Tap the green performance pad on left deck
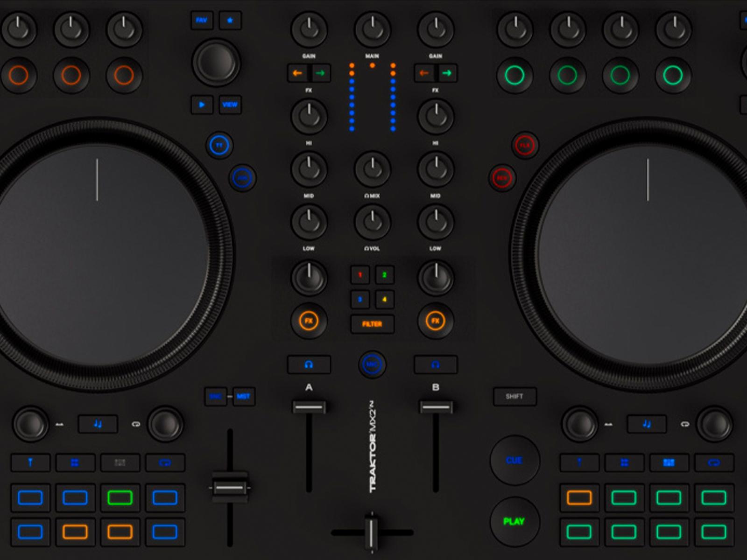The width and height of the screenshot is (747, 560). 120,498
